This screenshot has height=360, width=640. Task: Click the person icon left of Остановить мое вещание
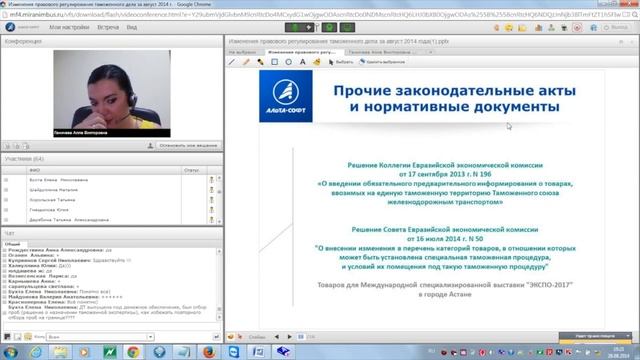pos(150,145)
